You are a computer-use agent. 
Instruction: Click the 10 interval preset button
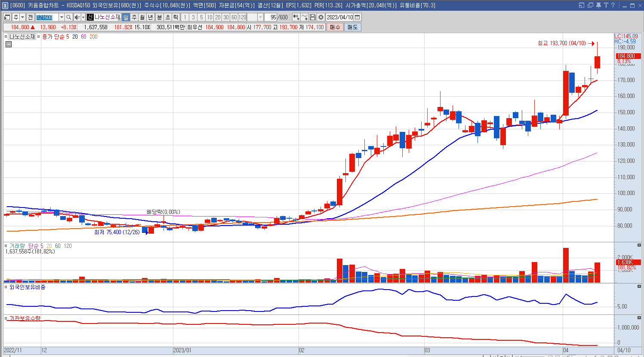click(x=210, y=17)
